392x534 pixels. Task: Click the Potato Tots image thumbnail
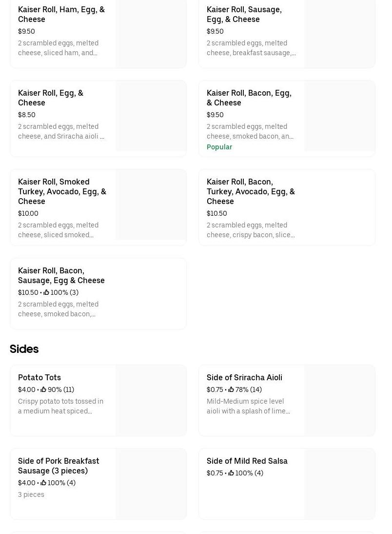point(151,400)
